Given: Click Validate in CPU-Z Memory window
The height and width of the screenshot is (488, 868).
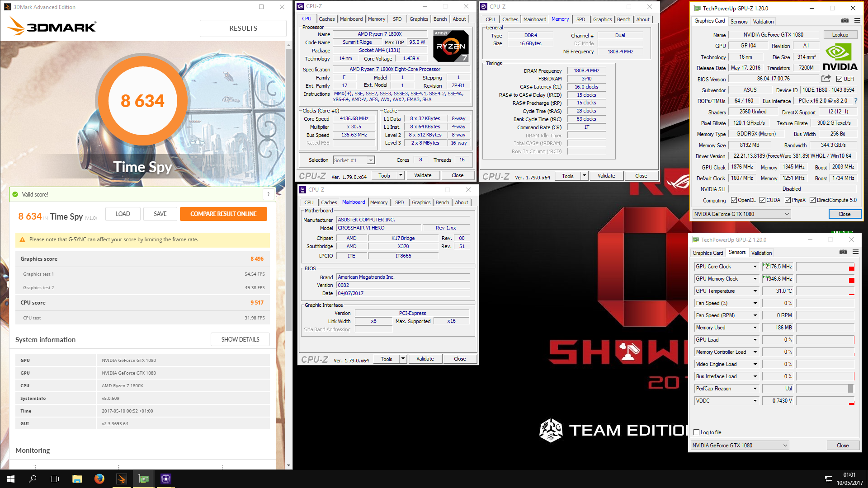Looking at the screenshot, I should [606, 176].
